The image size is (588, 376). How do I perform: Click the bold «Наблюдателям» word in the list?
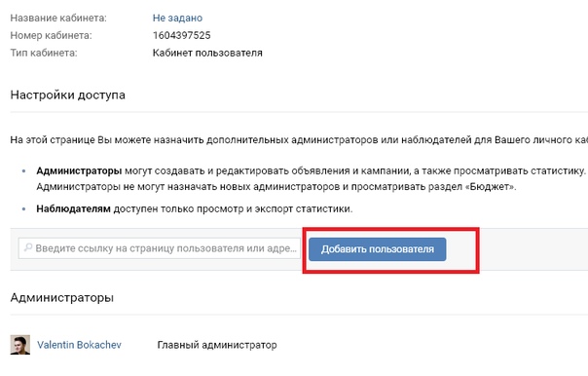coord(74,208)
